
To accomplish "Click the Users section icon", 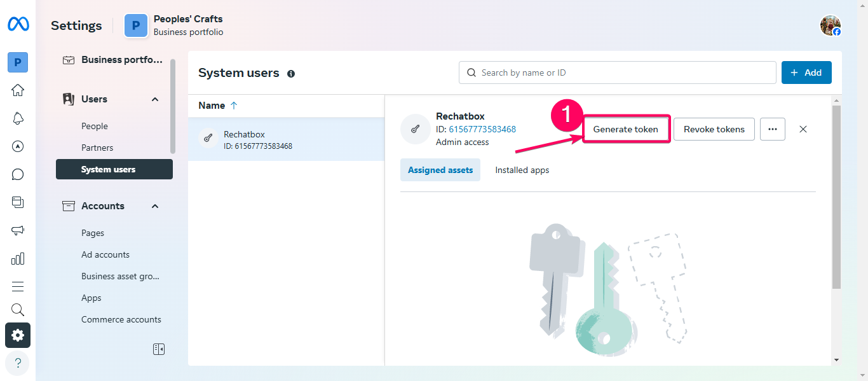I will (68, 99).
